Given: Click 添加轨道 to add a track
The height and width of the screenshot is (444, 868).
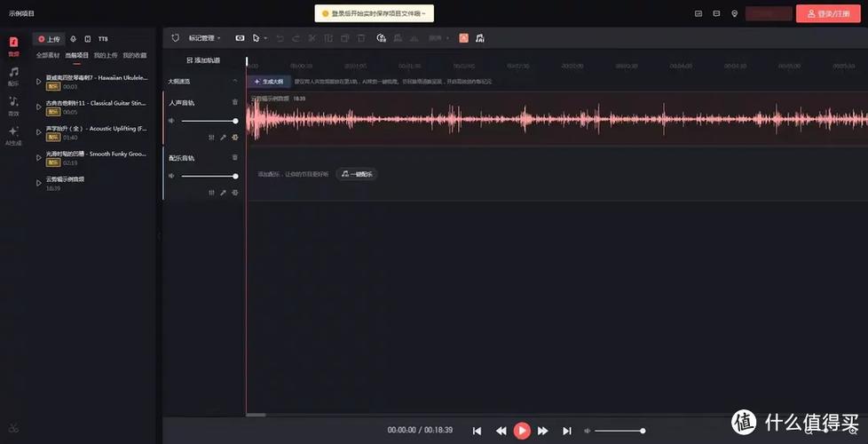Looking at the screenshot, I should click(203, 59).
